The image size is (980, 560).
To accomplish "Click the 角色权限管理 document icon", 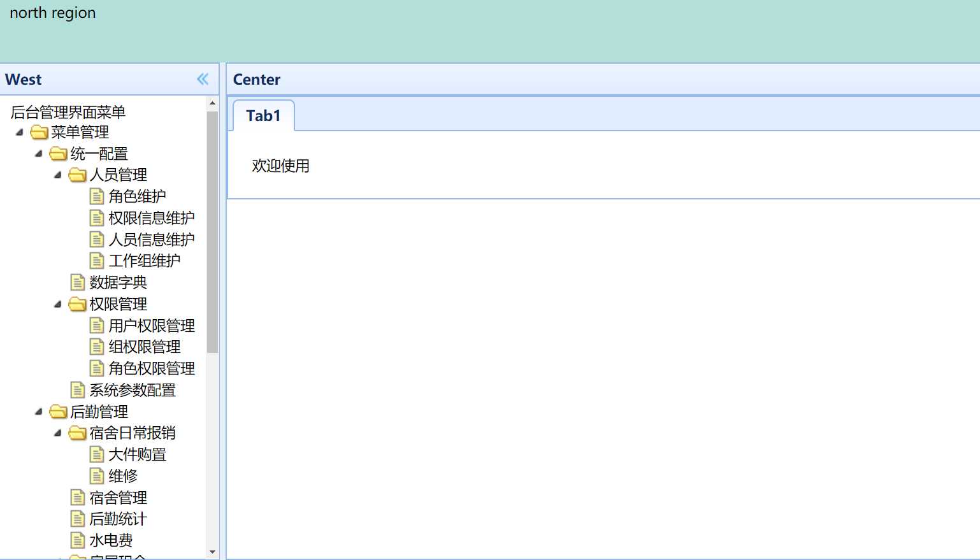I will (x=97, y=369).
